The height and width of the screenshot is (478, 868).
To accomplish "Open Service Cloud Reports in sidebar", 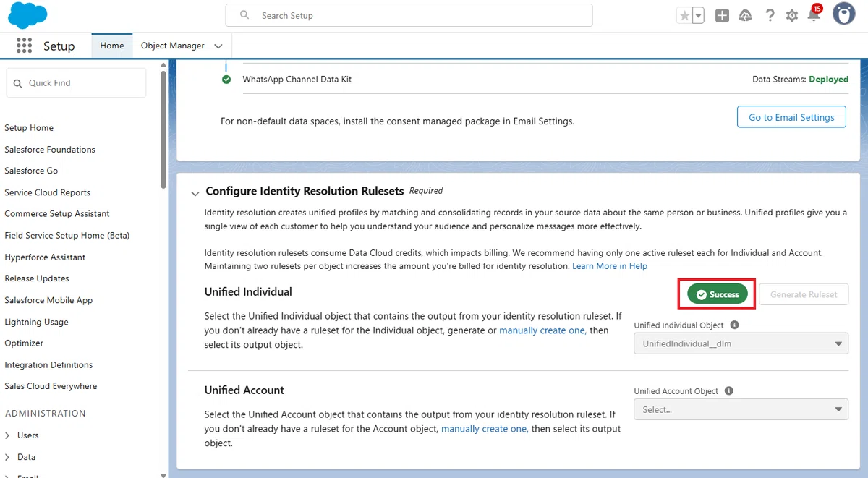I will [47, 192].
